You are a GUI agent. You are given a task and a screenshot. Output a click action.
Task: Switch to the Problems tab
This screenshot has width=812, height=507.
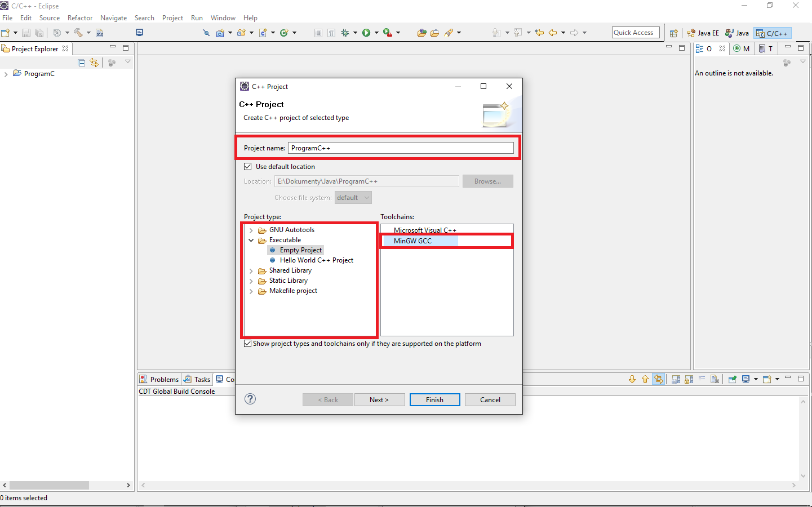point(159,379)
